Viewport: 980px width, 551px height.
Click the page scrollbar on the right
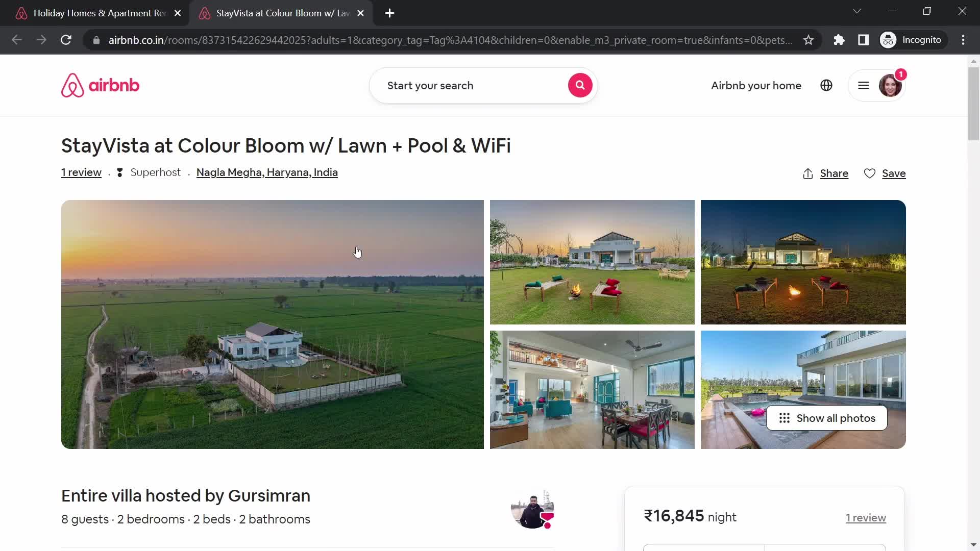(973, 102)
